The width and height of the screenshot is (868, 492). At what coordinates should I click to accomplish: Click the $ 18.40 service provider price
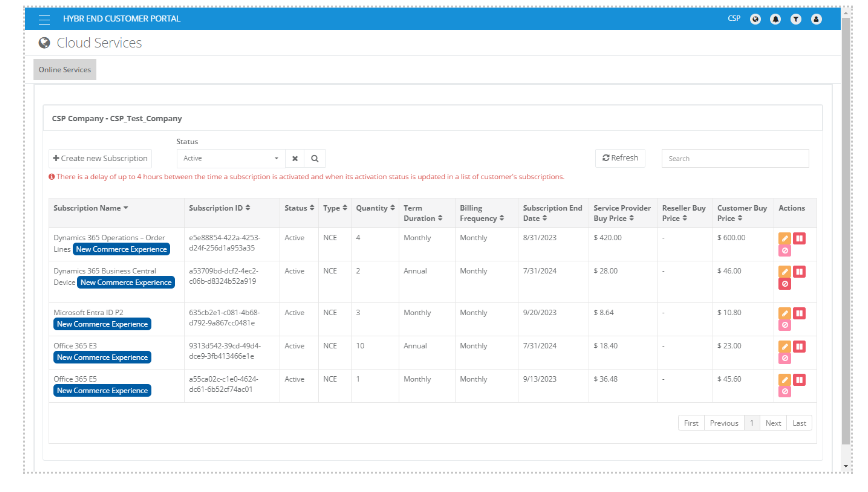tap(606, 346)
